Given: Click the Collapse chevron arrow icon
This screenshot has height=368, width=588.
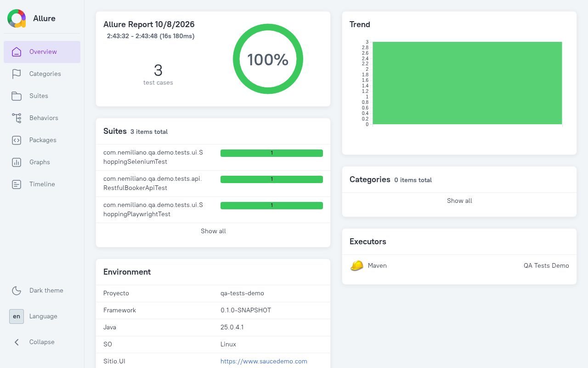Looking at the screenshot, I should coord(17,342).
